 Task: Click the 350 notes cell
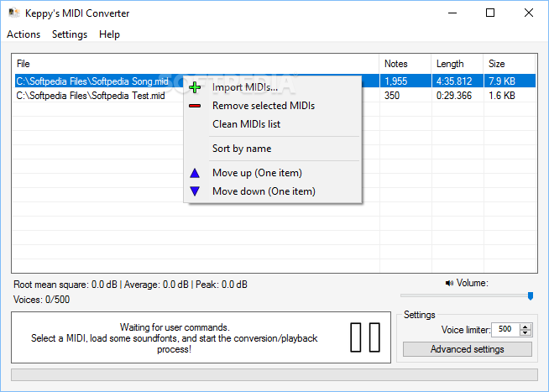(392, 96)
